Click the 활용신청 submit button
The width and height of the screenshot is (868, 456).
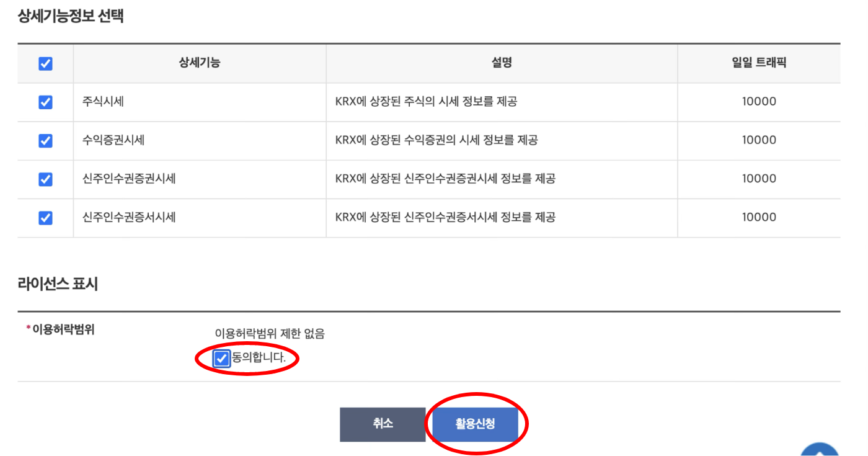pyautogui.click(x=475, y=425)
